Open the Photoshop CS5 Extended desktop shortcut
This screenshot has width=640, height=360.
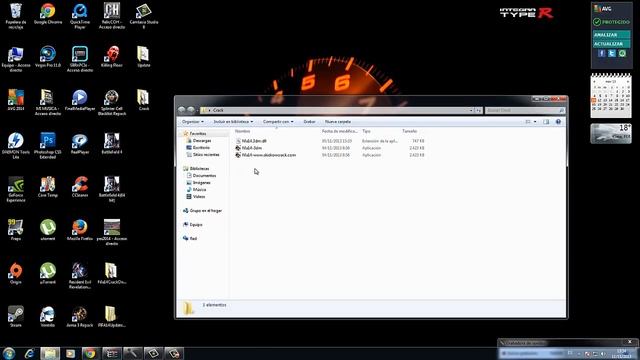tap(48, 146)
